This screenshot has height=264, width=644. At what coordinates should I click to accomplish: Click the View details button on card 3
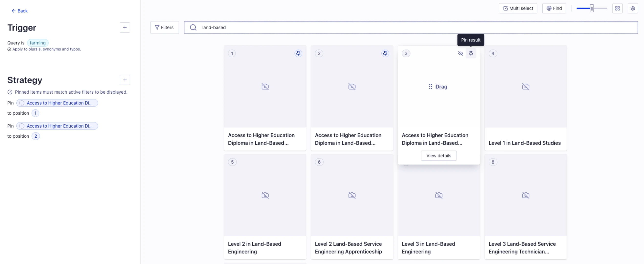439,155
